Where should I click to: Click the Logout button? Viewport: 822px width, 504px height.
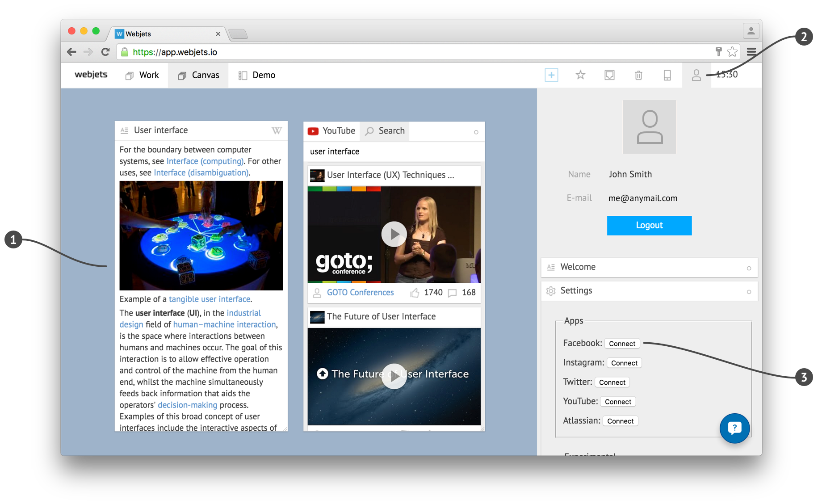[649, 226]
